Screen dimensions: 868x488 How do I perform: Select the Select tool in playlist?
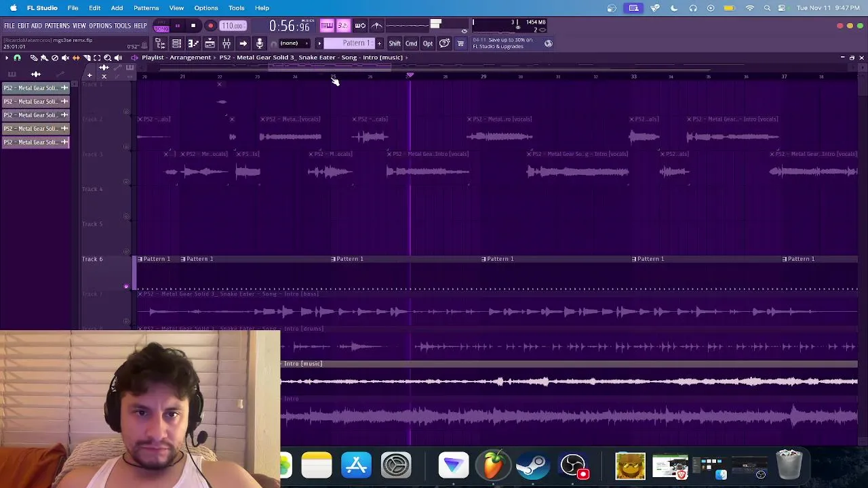pos(97,58)
